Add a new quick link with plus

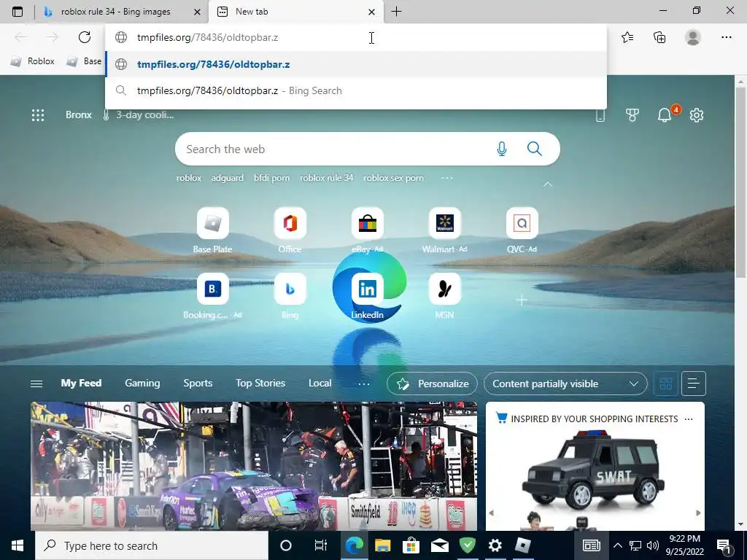tap(522, 300)
